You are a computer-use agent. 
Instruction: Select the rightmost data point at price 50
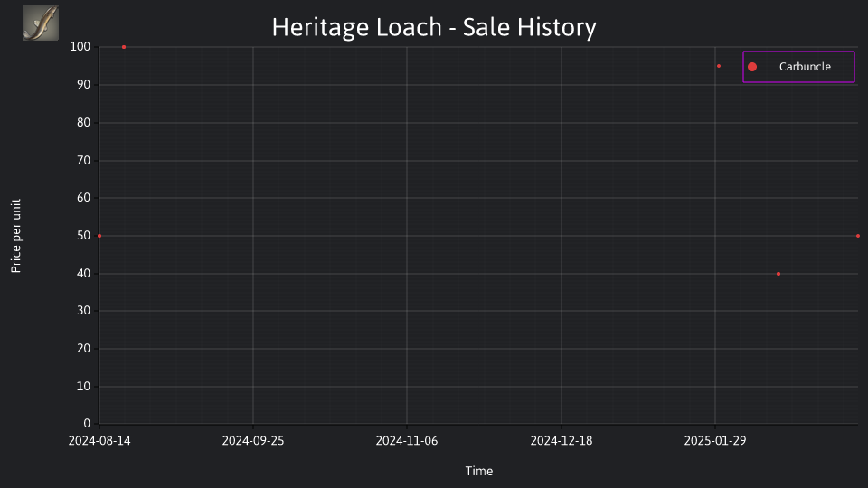(858, 236)
